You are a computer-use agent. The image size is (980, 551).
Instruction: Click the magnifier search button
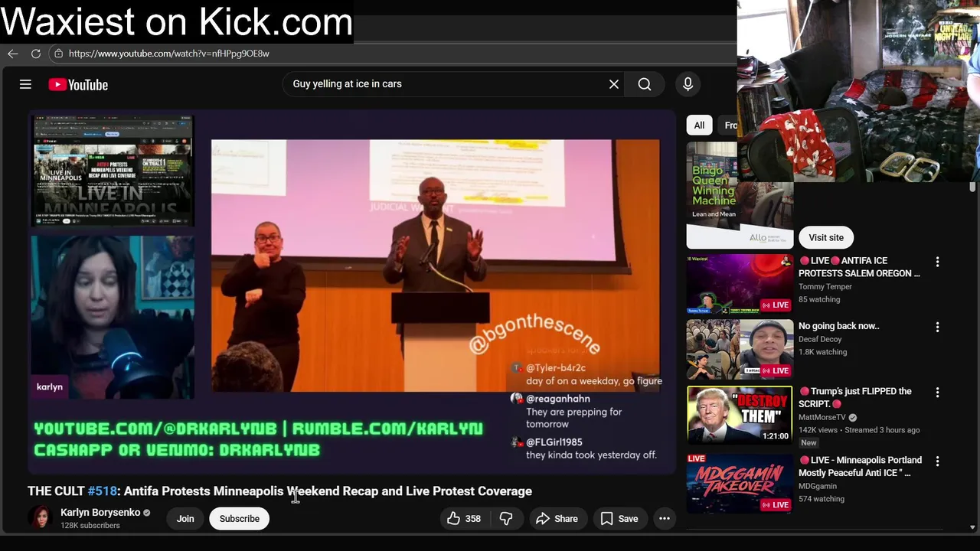click(x=645, y=84)
